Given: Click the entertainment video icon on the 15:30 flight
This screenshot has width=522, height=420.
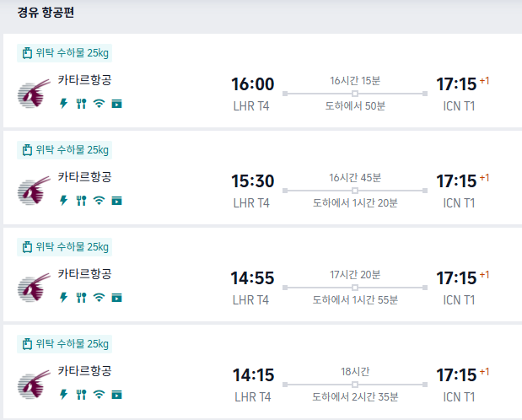Looking at the screenshot, I should click(116, 201).
